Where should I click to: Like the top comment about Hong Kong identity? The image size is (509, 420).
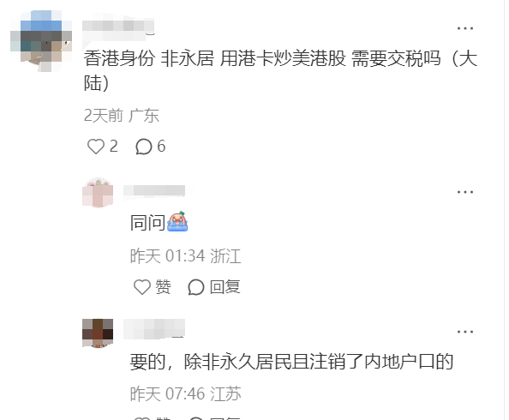point(96,147)
